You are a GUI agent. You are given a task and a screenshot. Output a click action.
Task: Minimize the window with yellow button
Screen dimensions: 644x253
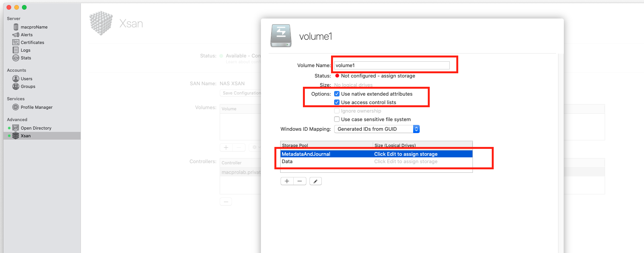coord(17,7)
